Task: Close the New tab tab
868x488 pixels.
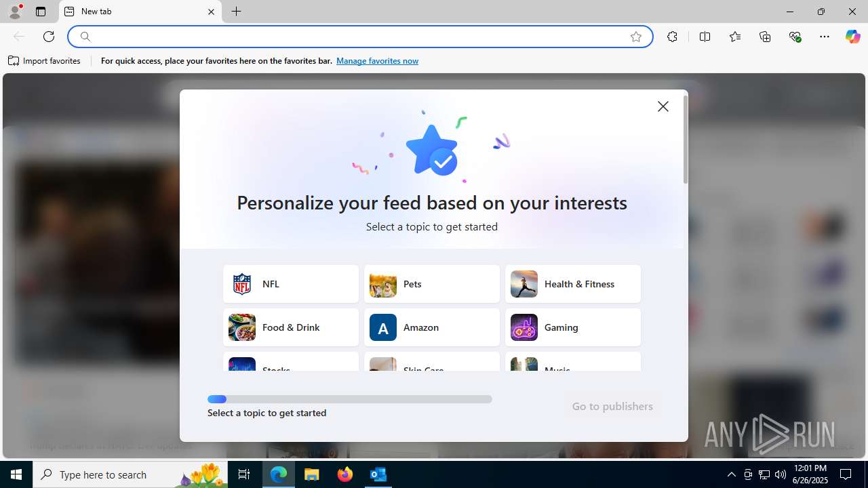Action: point(211,12)
